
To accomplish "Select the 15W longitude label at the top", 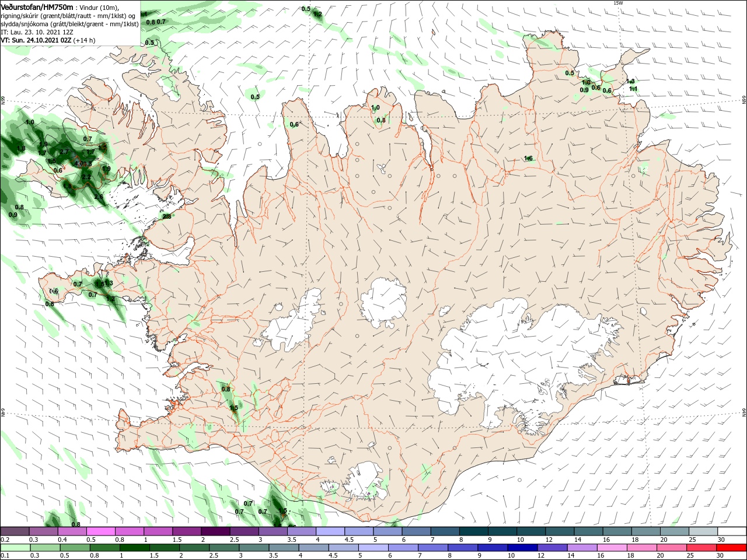I will (618, 3).
